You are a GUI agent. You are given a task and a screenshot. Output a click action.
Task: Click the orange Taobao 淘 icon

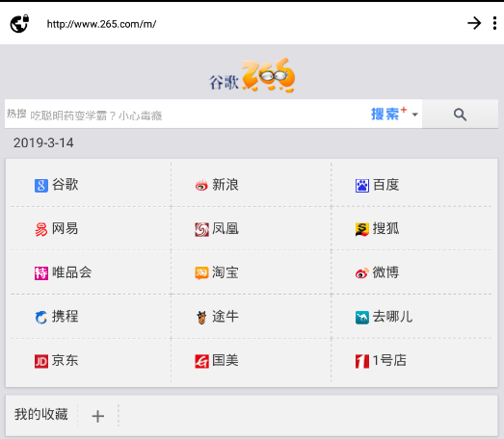tap(201, 273)
